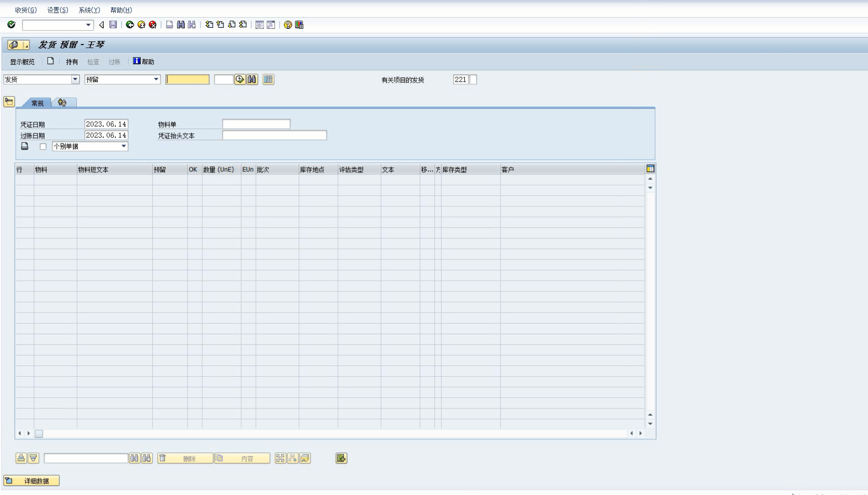Screen dimensions: 868x495
Task: Click the 持有 hold button
Action: 72,62
